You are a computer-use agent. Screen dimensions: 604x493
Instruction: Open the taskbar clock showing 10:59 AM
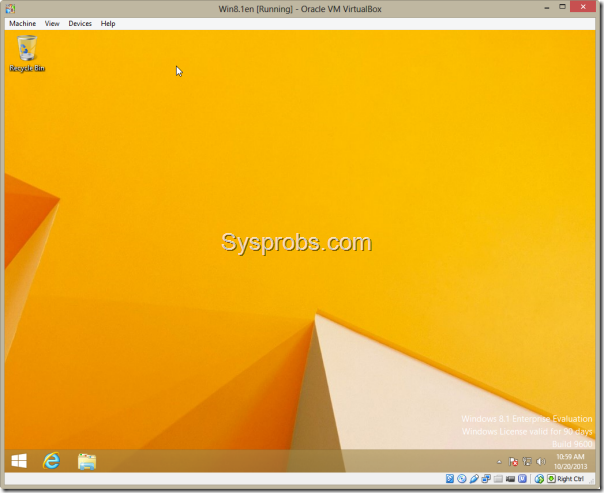click(570, 461)
